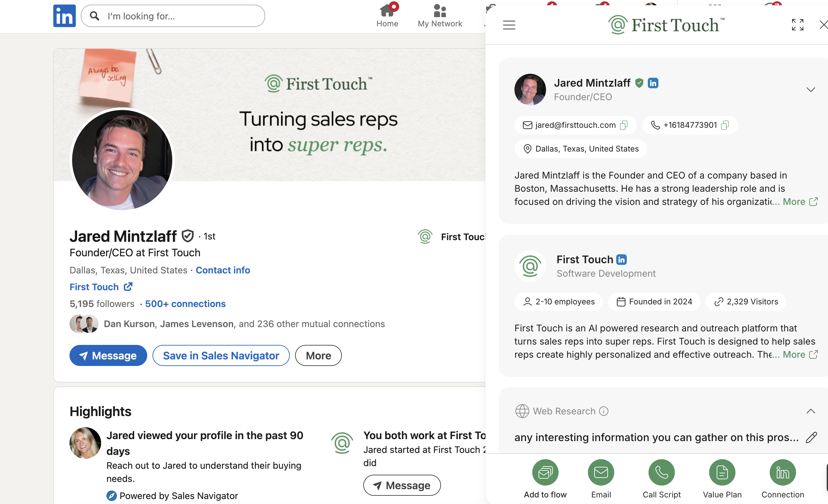The image size is (828, 504).
Task: Go to the Home tab
Action: [x=387, y=16]
